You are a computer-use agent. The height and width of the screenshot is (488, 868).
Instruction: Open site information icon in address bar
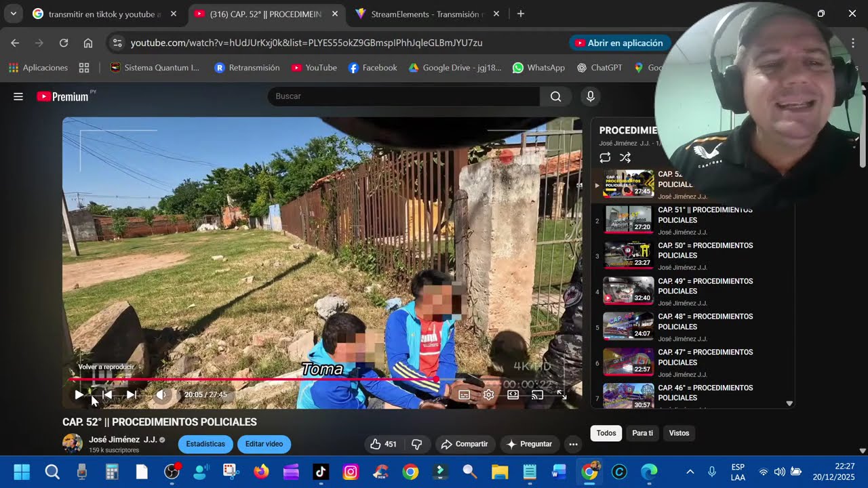click(117, 43)
